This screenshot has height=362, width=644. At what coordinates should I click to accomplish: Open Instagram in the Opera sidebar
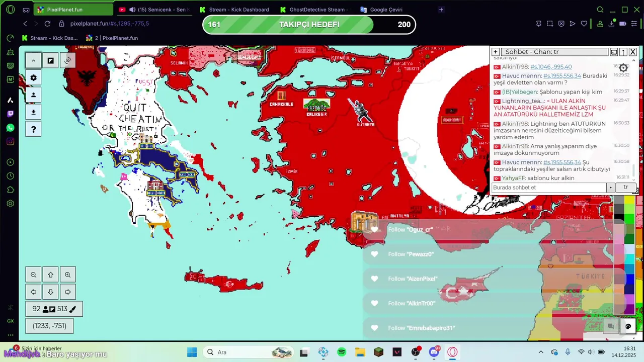point(10,142)
